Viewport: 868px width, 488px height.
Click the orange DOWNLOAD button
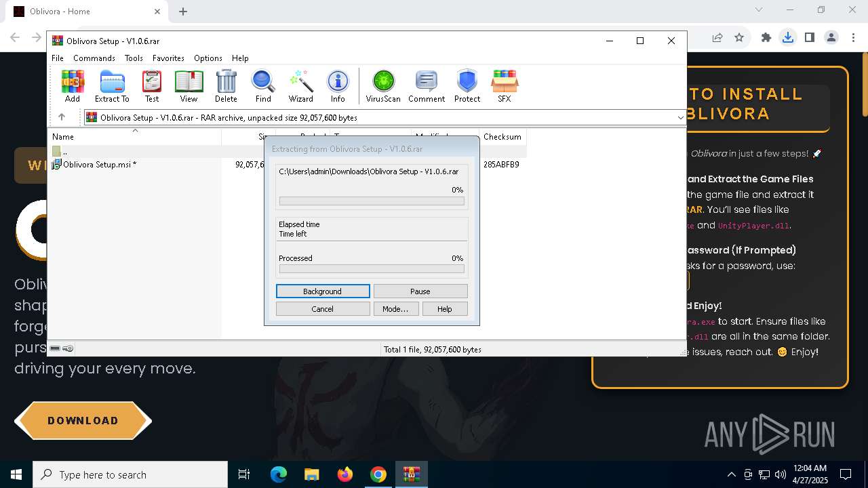[x=83, y=421]
